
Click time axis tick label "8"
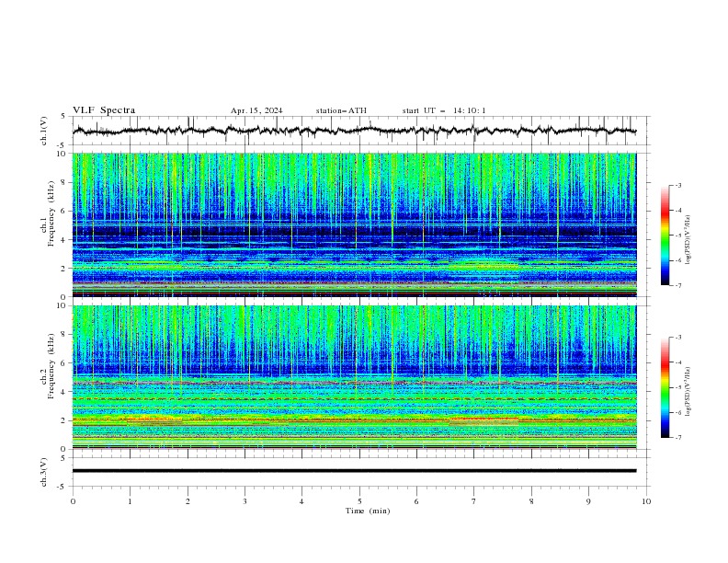tap(531, 501)
